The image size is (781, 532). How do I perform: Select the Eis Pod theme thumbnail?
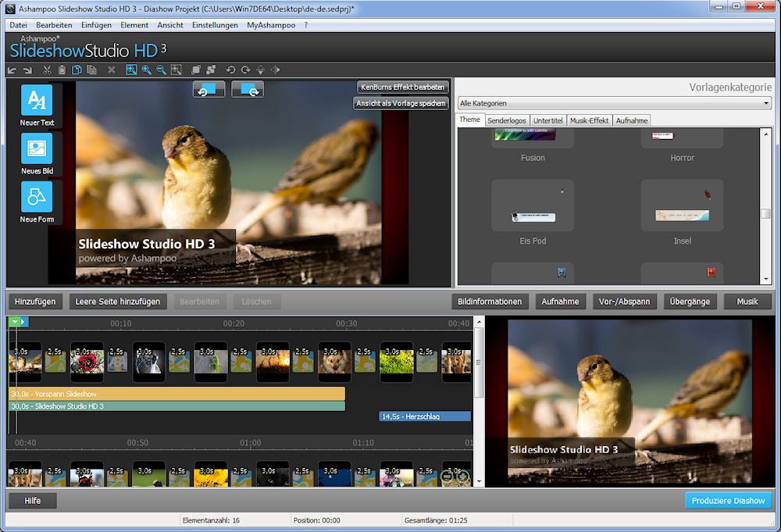(x=533, y=206)
